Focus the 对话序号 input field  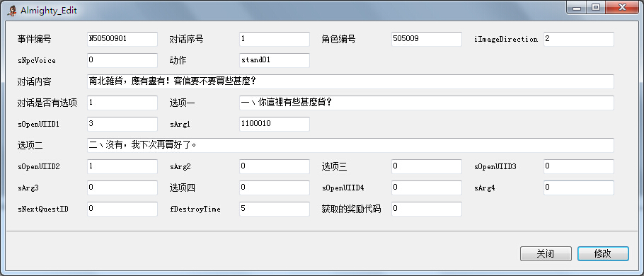point(275,39)
